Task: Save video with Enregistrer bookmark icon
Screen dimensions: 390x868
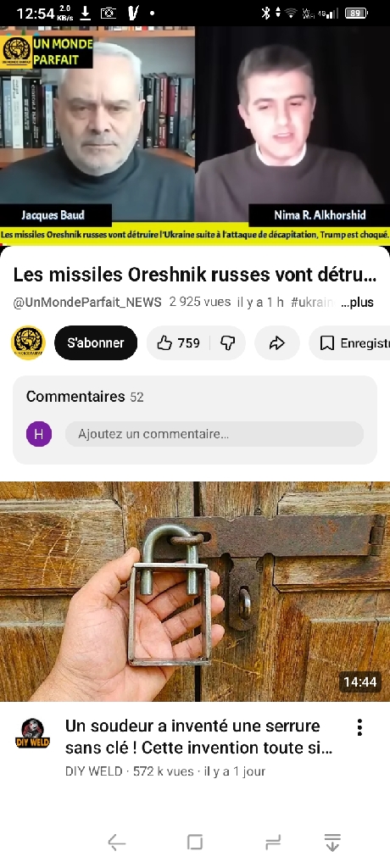Action: [349, 343]
